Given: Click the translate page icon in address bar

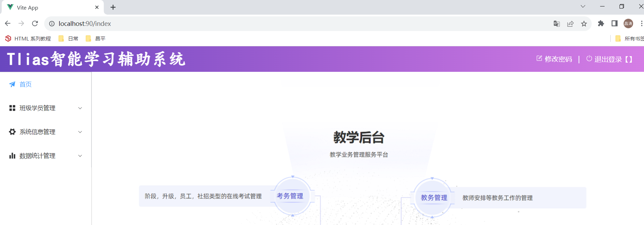Looking at the screenshot, I should click(x=557, y=24).
